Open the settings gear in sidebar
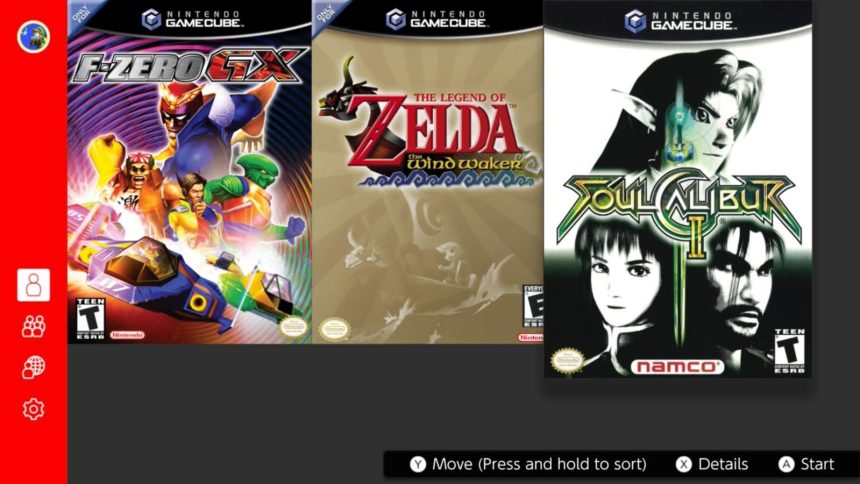Screen dimensions: 860x484 [x=33, y=409]
